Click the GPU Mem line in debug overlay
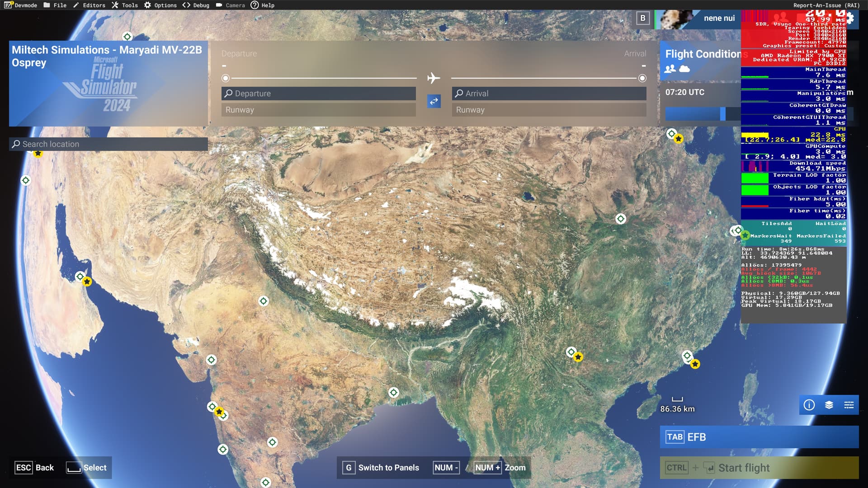Viewport: 868px width, 488px height. [787, 305]
